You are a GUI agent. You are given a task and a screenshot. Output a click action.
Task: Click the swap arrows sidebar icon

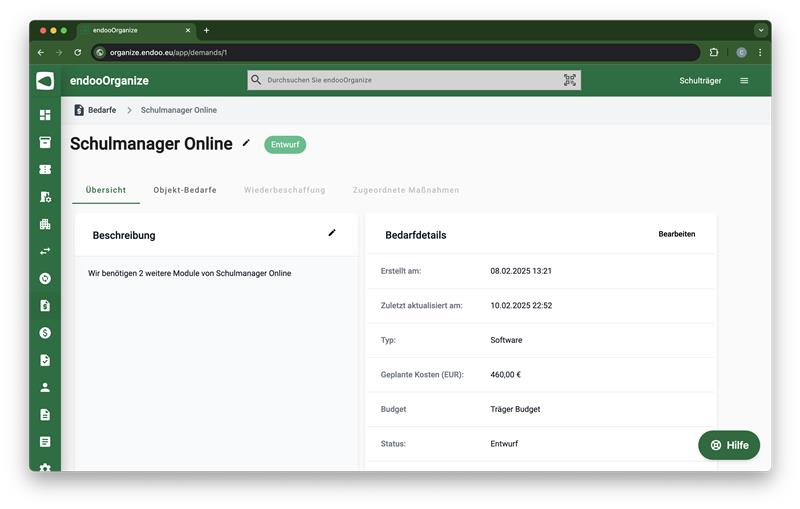(x=45, y=251)
